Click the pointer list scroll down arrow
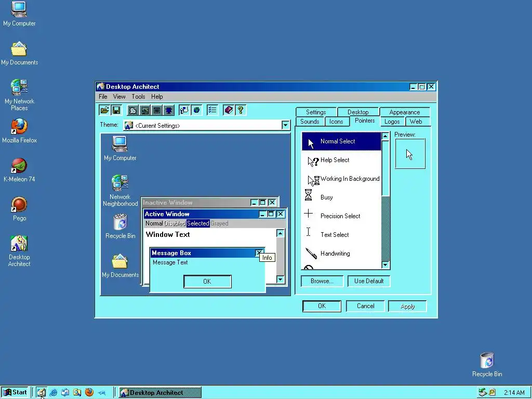This screenshot has height=399, width=532. click(385, 265)
